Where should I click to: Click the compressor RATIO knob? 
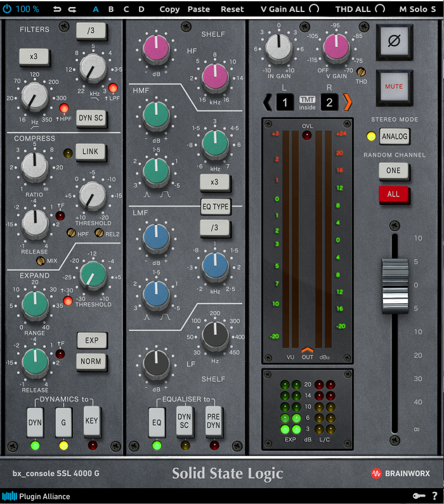34,166
